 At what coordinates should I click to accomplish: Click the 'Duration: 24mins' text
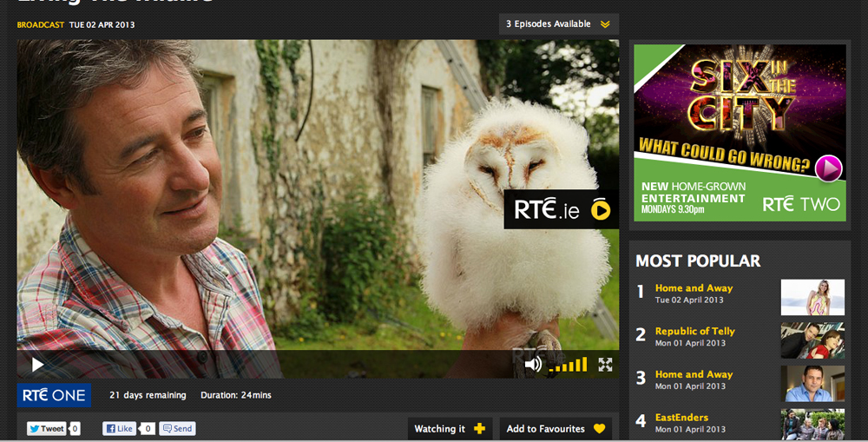(x=236, y=395)
